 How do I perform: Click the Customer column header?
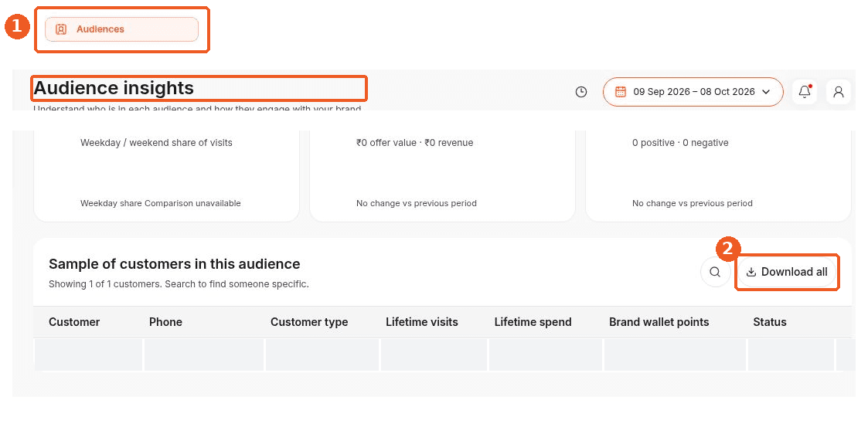[x=74, y=322]
